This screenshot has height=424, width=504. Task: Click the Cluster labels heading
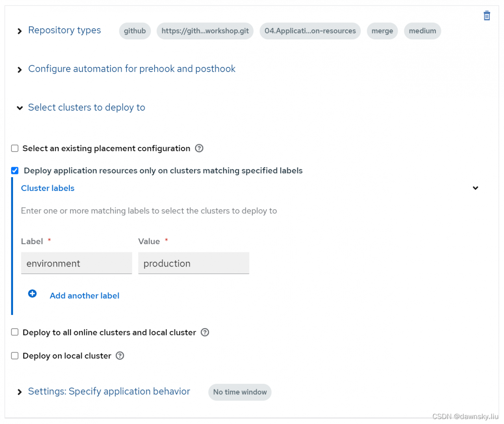48,188
